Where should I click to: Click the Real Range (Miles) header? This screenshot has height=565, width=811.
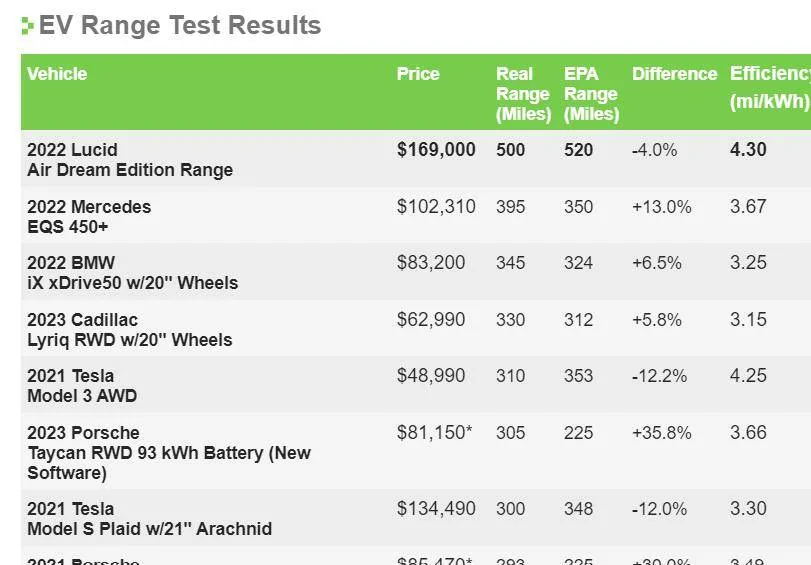[x=522, y=94]
